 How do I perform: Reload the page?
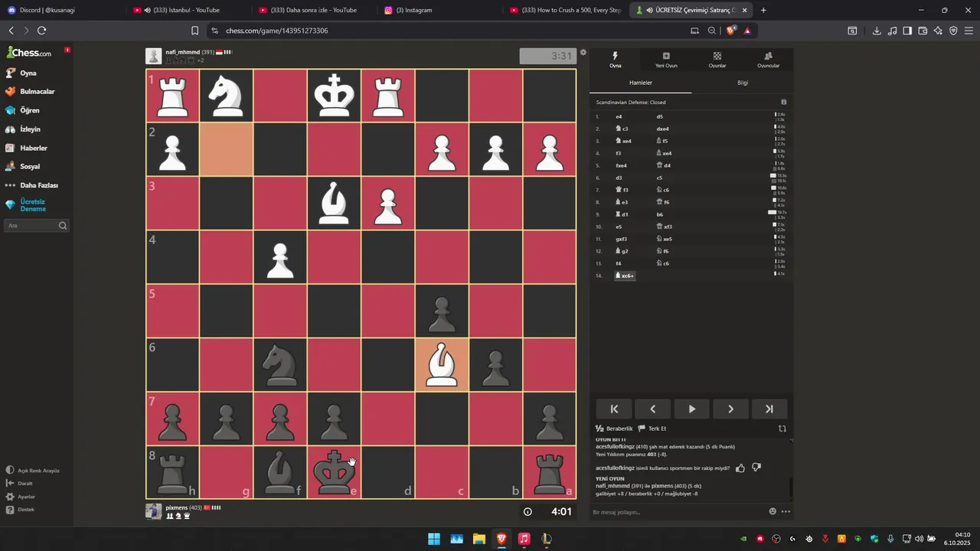click(41, 31)
